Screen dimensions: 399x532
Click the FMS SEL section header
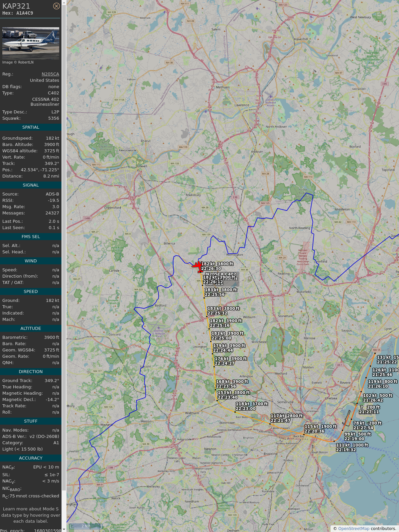31,237
